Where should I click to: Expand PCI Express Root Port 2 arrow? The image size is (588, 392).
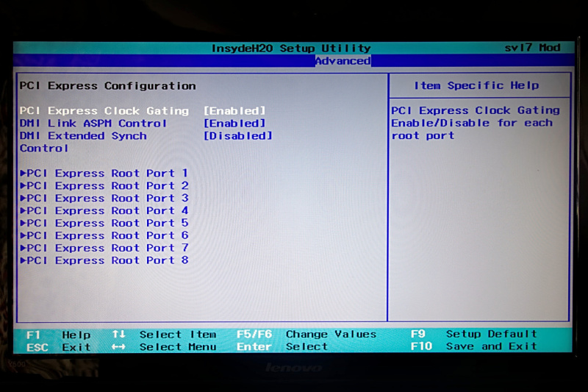click(23, 185)
